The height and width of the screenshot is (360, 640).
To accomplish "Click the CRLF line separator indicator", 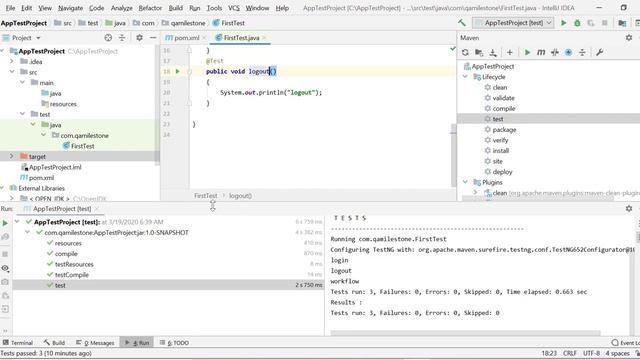I will click(x=569, y=353).
